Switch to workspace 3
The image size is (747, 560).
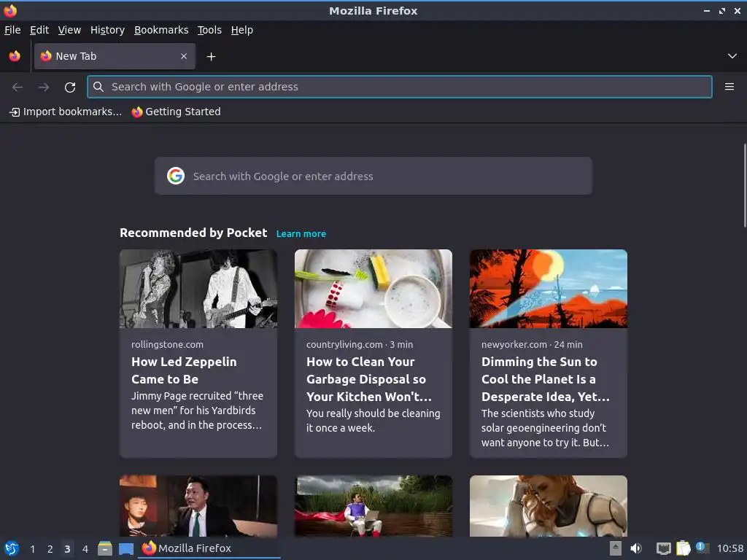click(67, 549)
